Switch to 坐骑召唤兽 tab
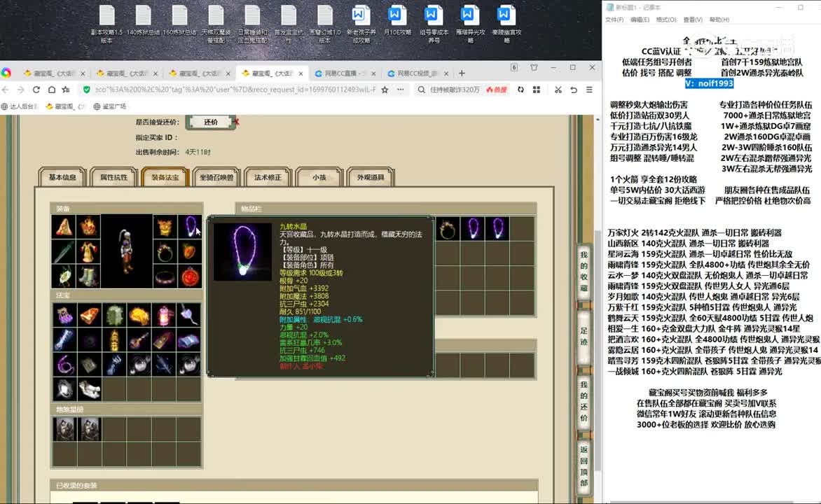821x504 pixels. tap(216, 177)
